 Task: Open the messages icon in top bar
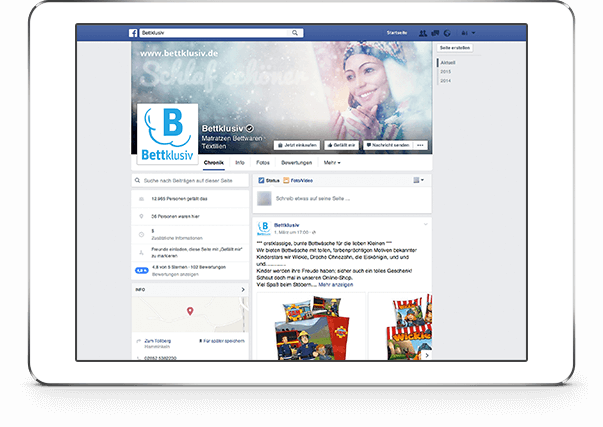435,33
